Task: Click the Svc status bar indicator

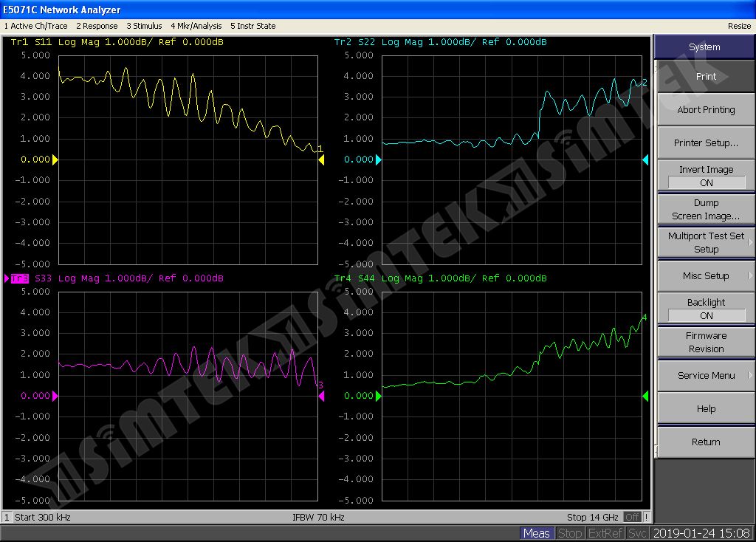Action: point(638,533)
